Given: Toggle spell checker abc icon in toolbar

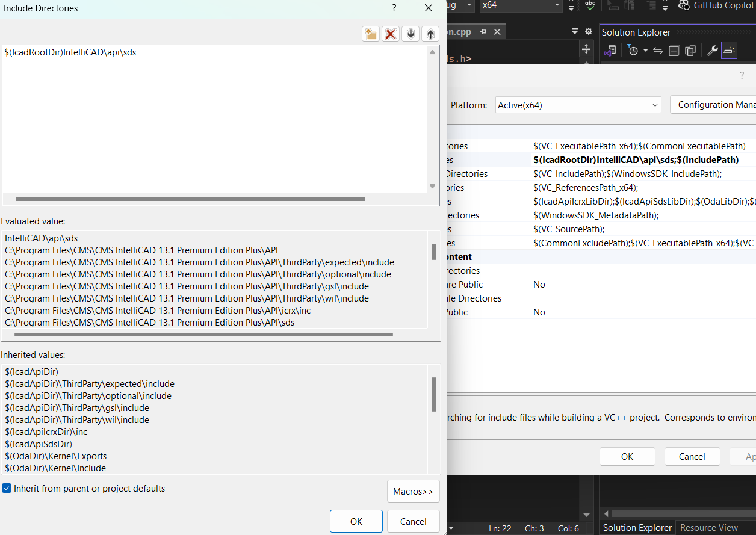Looking at the screenshot, I should (x=590, y=5).
